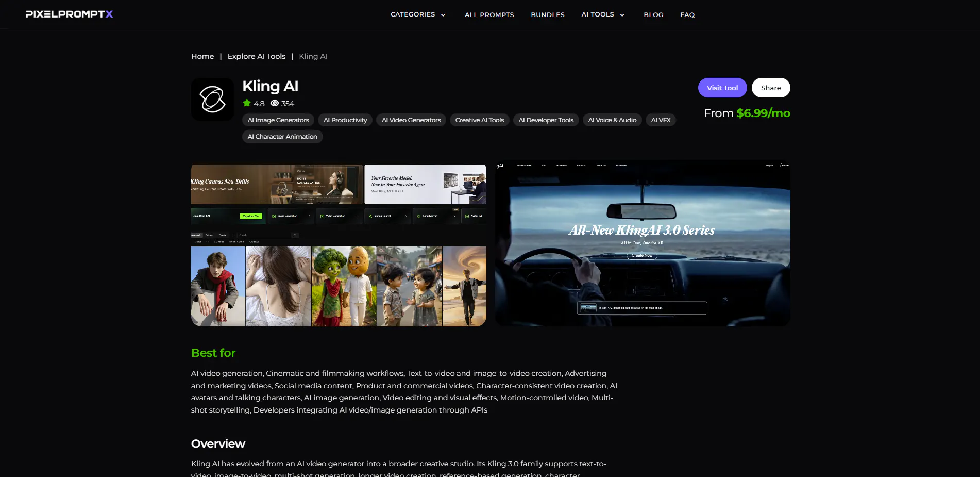Select the AI Voice & Audio tag
980x477 pixels.
[612, 120]
